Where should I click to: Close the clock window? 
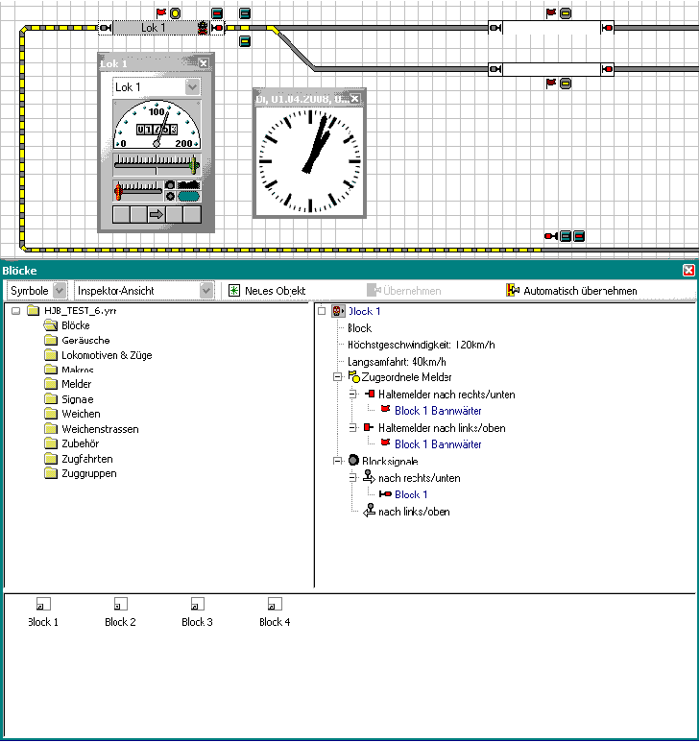[x=353, y=99]
